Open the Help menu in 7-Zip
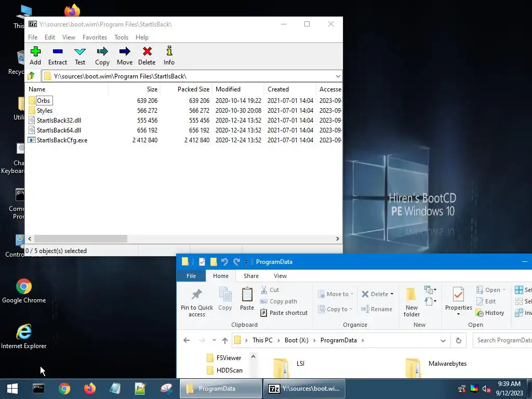This screenshot has width=532, height=399. click(x=142, y=37)
